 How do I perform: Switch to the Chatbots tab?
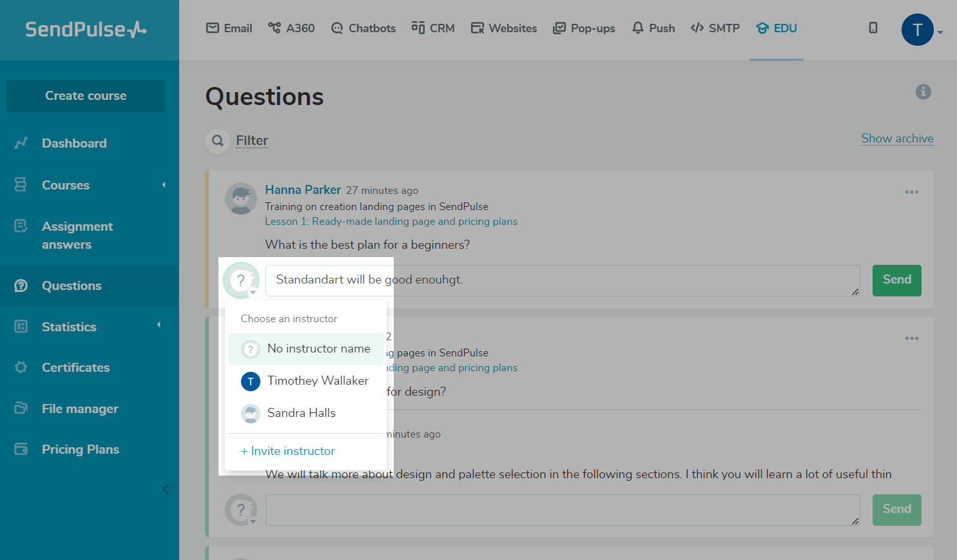tap(363, 28)
